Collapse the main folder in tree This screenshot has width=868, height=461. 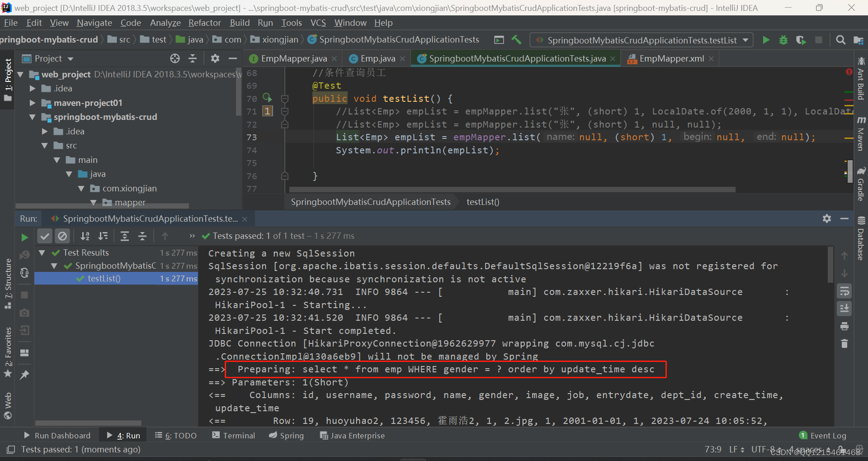tap(57, 160)
